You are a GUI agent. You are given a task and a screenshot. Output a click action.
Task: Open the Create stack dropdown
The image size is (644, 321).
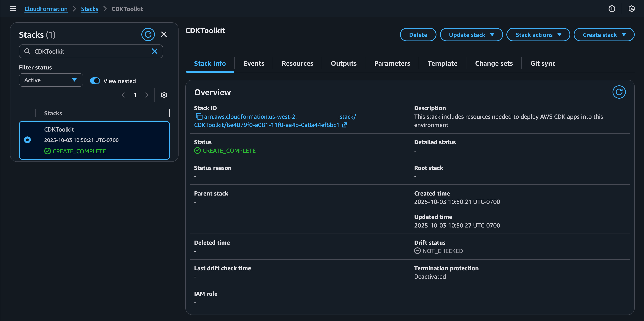click(604, 34)
